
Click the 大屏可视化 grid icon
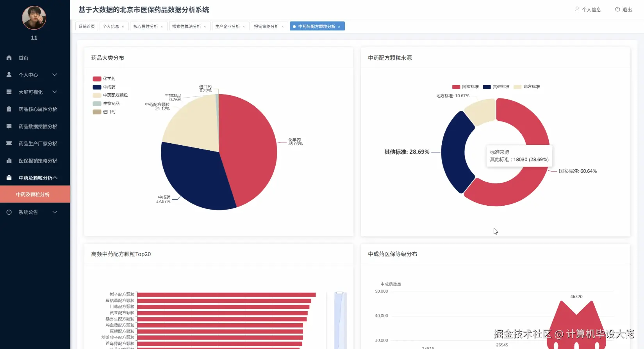[x=9, y=92]
